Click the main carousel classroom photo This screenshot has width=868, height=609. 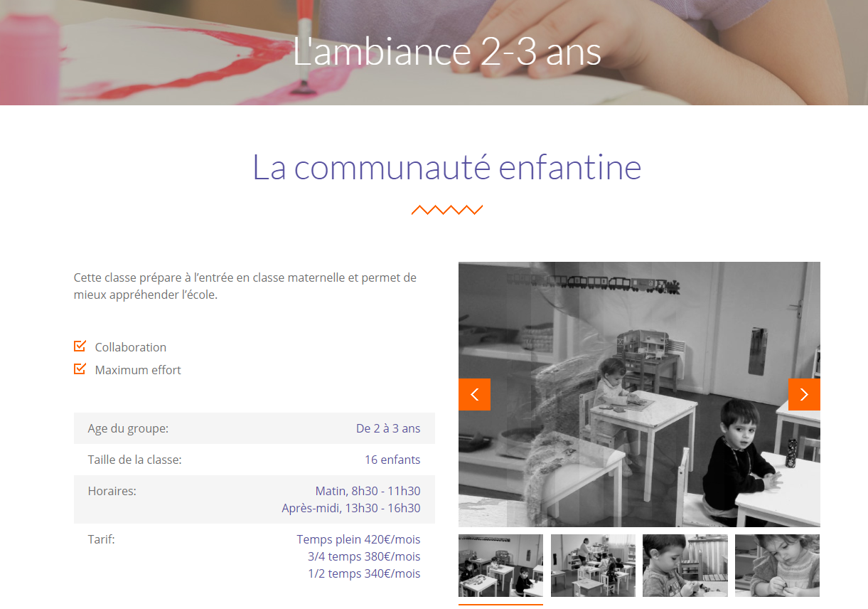pos(639,394)
